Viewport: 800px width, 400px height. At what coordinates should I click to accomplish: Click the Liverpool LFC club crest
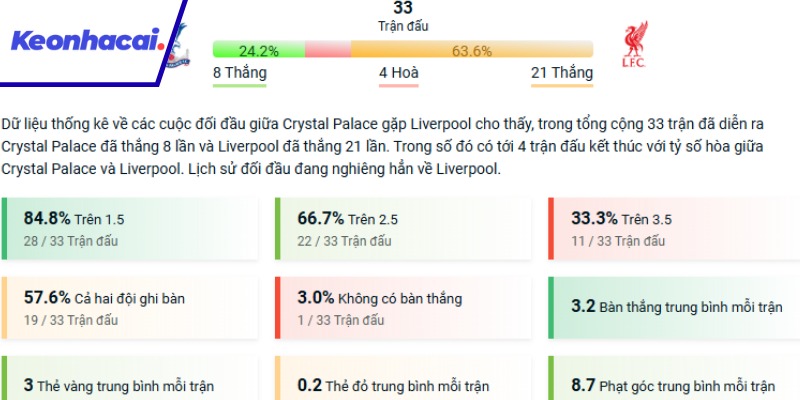pos(634,47)
